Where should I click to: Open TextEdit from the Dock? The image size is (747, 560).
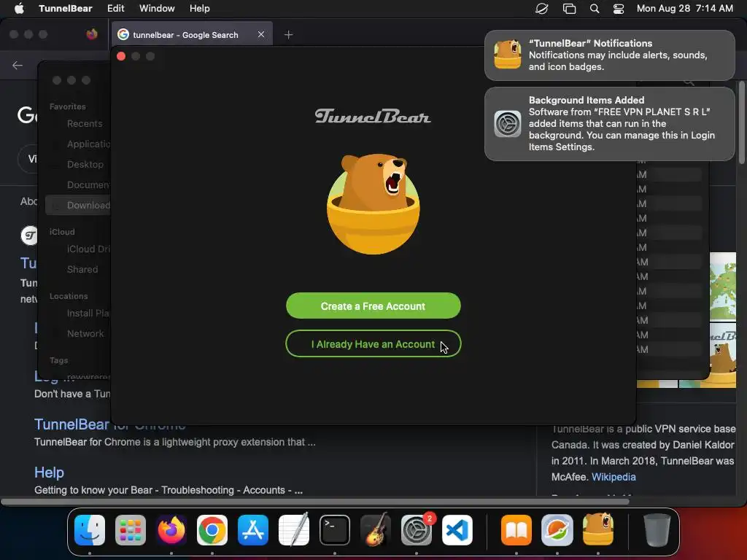(x=294, y=530)
